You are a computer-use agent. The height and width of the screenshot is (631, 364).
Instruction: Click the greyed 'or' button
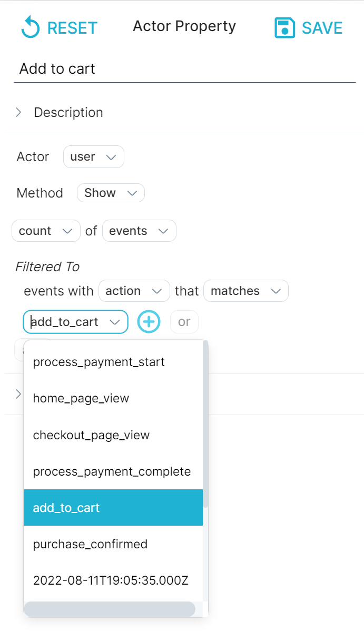184,321
